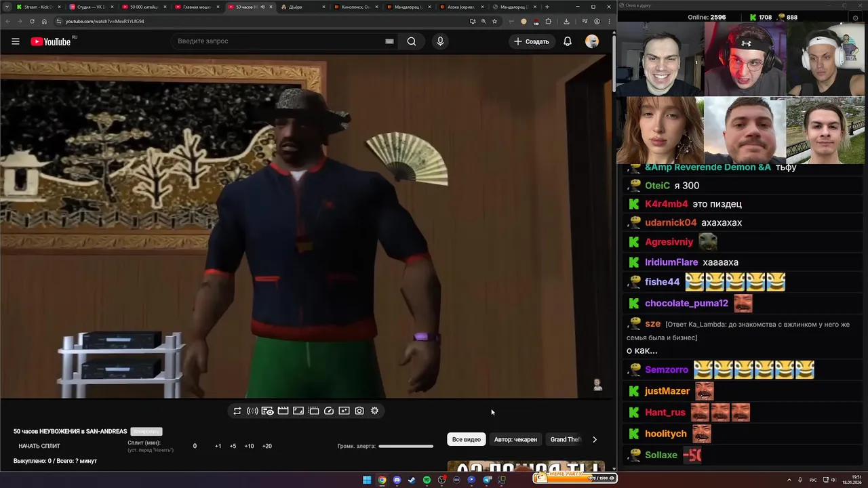The image size is (868, 488).
Task: Click the GTA San Andreas video player
Action: (305, 226)
